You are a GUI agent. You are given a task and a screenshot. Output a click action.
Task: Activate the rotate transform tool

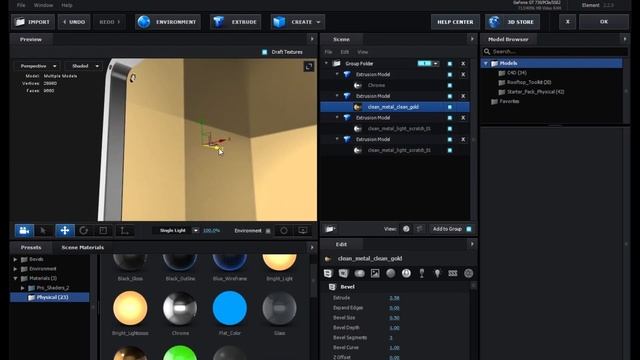click(x=84, y=231)
